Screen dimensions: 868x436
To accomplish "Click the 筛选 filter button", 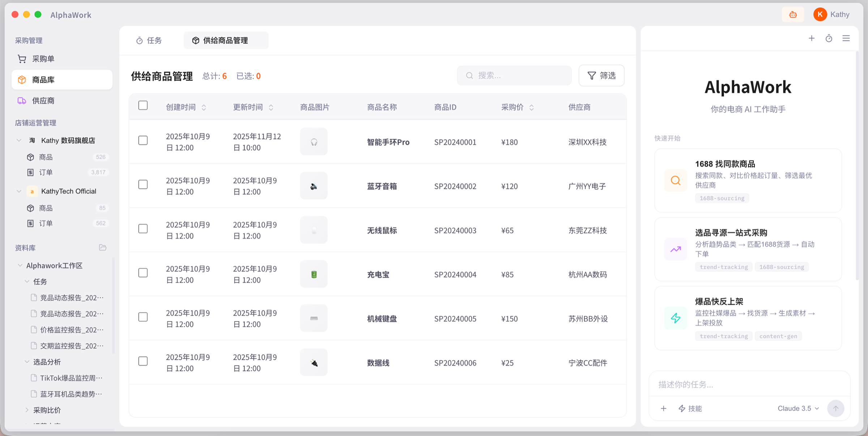I will (601, 76).
